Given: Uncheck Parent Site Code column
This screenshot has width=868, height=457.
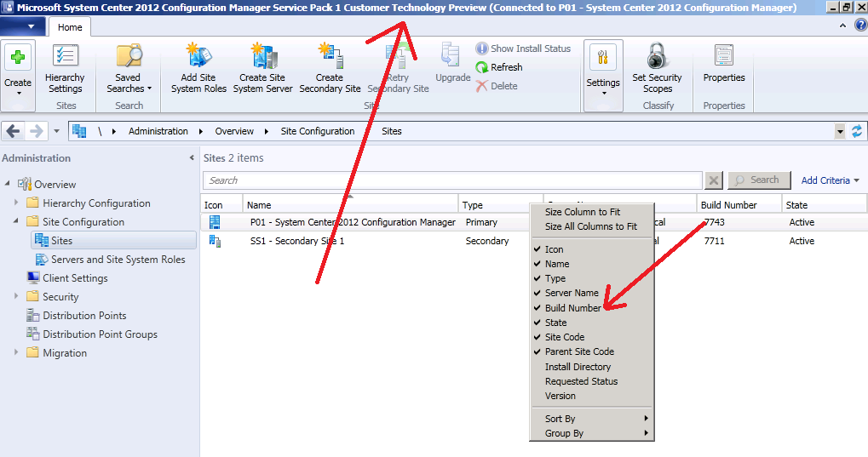Looking at the screenshot, I should (x=591, y=351).
